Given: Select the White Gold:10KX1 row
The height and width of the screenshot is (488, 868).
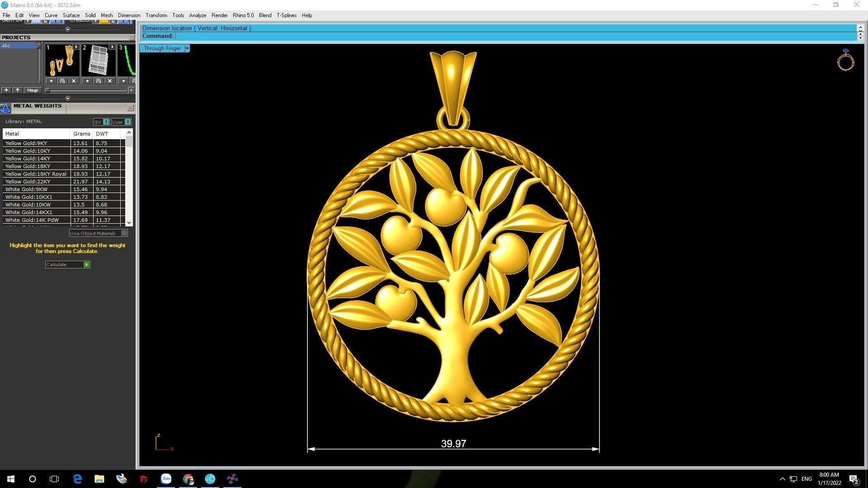Looking at the screenshot, I should [x=64, y=197].
